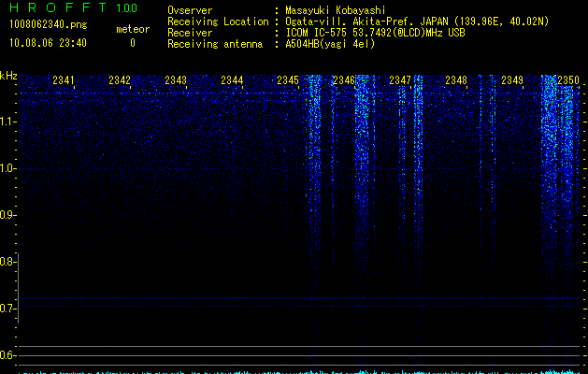Click the 2345 time marker

click(288, 80)
